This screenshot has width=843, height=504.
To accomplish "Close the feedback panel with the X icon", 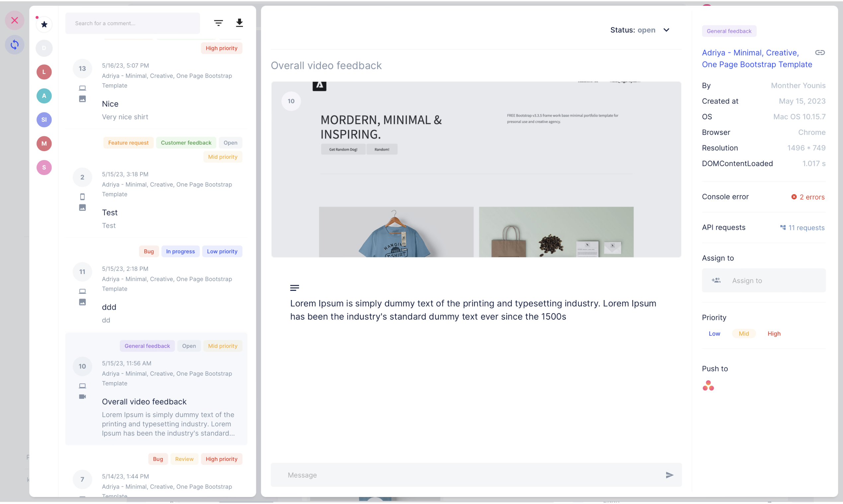I will tap(15, 20).
